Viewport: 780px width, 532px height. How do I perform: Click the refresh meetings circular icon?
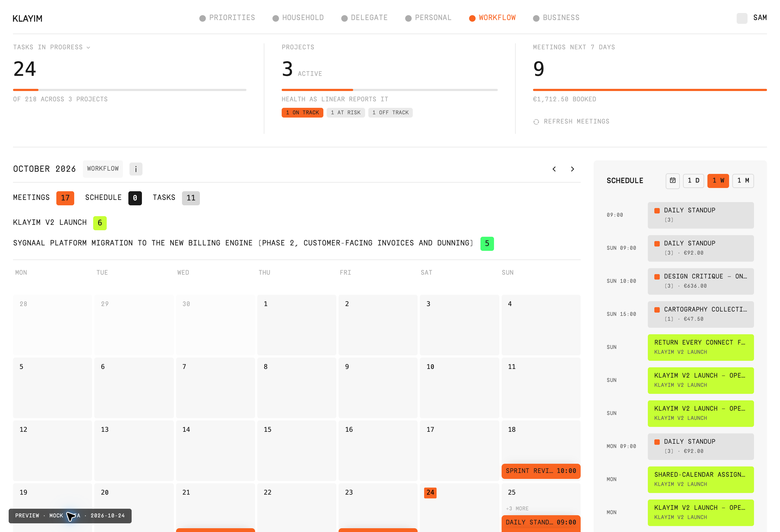pos(536,122)
